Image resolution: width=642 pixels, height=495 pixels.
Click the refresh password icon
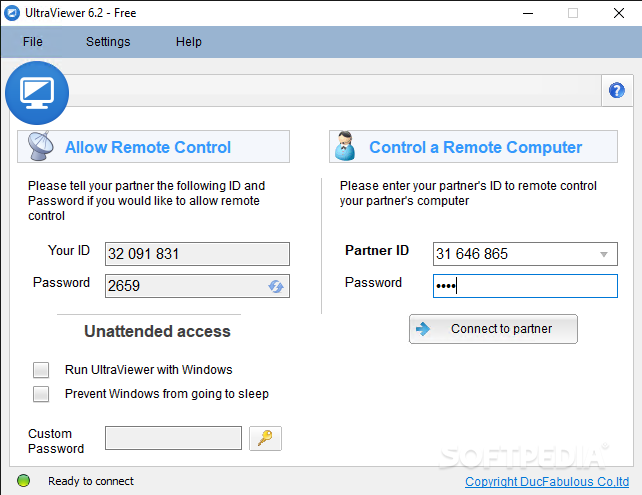click(276, 286)
